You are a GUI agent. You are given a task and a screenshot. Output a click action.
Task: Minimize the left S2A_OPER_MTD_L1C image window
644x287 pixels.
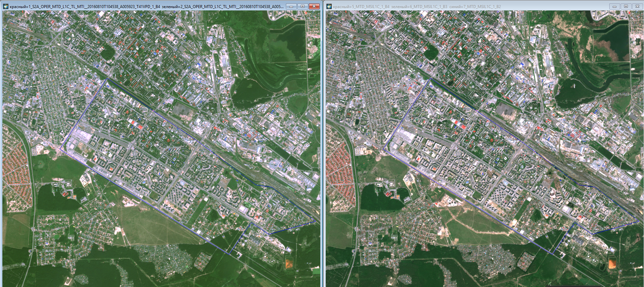point(291,6)
